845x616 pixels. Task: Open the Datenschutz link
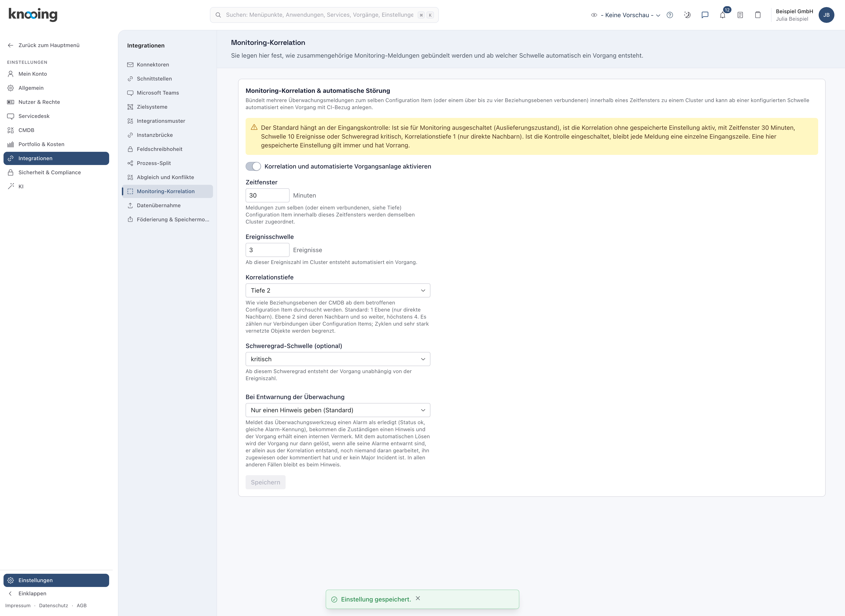click(54, 606)
